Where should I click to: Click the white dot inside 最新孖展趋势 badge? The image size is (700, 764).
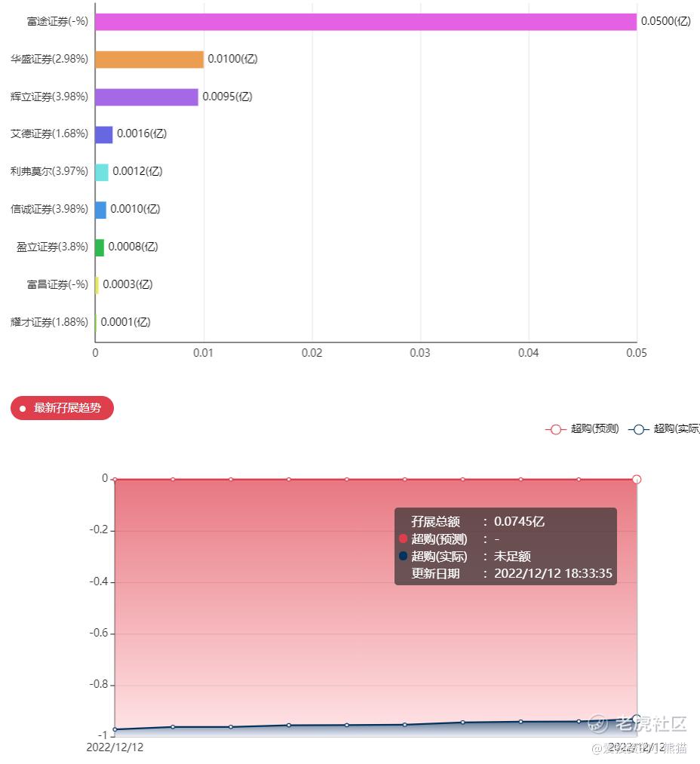click(23, 408)
